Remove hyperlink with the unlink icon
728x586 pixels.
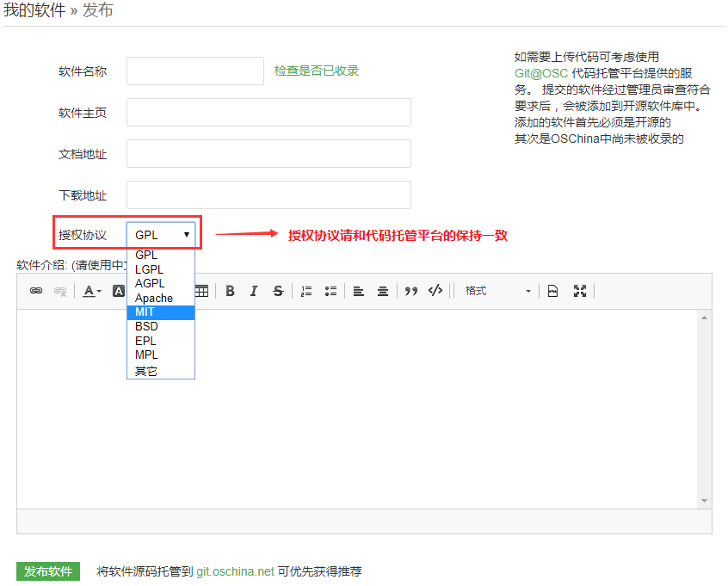point(60,291)
